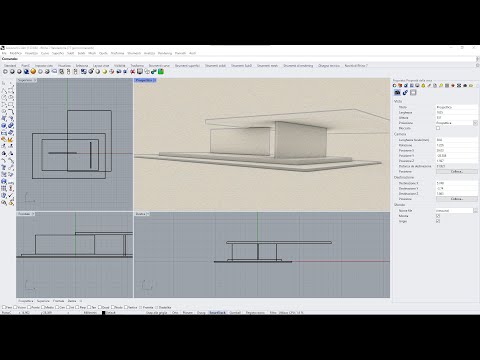Image resolution: width=480 pixels, height=360 pixels.
Task: Open the Modifica menu
Action: [16, 53]
